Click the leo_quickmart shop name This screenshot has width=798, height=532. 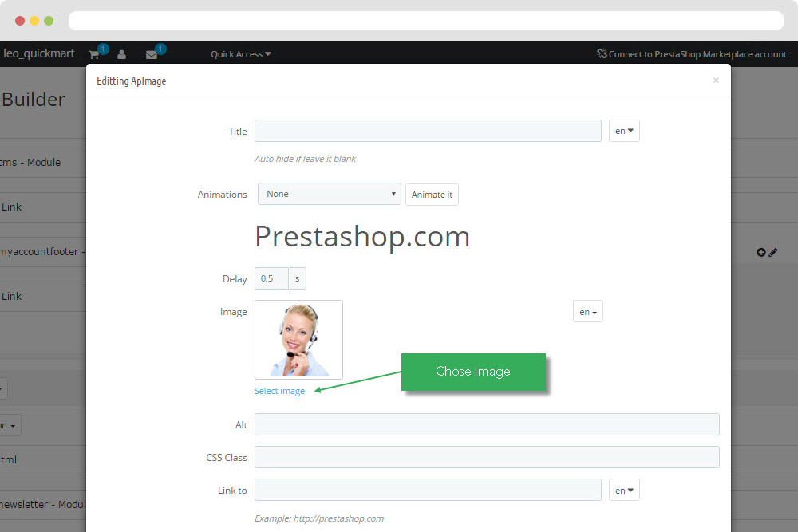[38, 53]
